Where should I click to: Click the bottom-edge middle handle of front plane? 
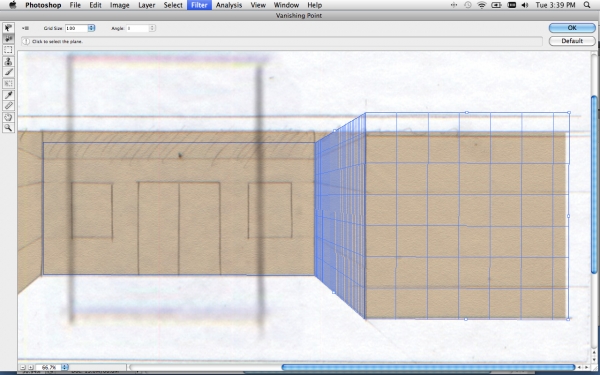pyautogui.click(x=466, y=319)
